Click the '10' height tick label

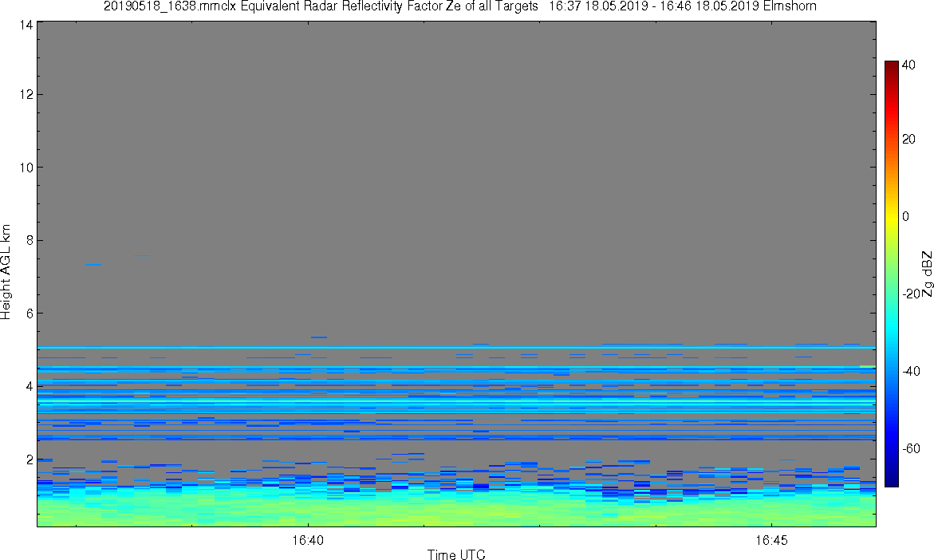[25, 168]
